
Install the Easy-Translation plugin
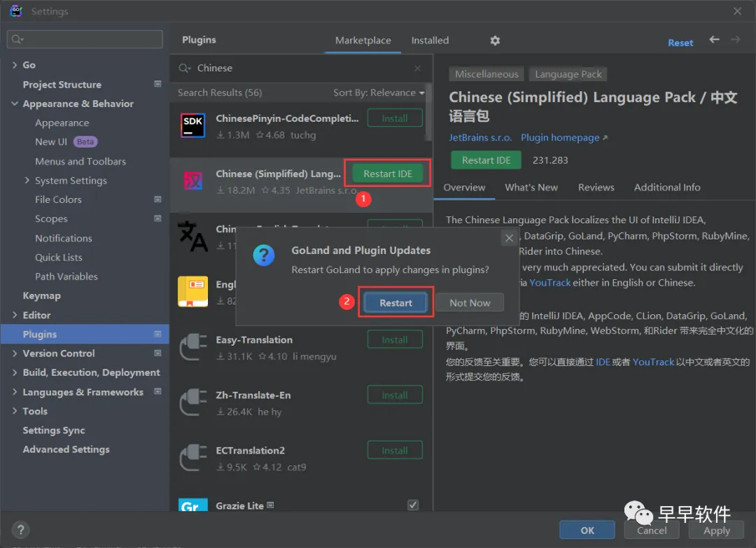click(x=395, y=340)
